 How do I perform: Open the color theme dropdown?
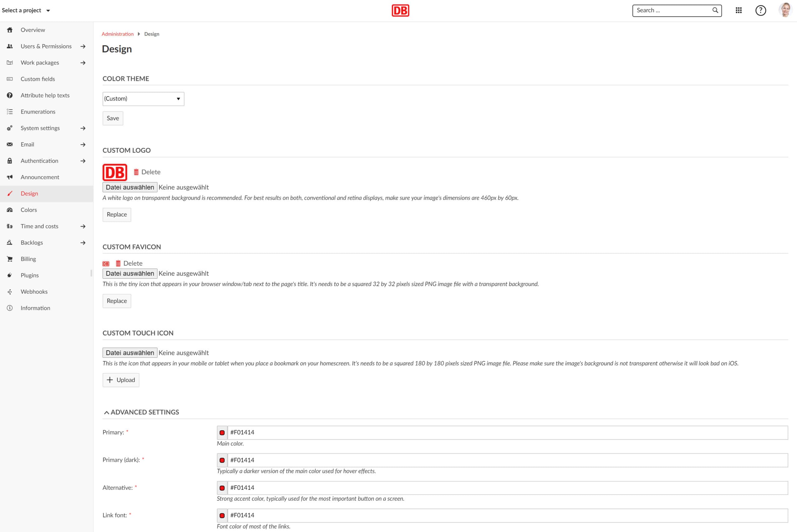click(143, 98)
